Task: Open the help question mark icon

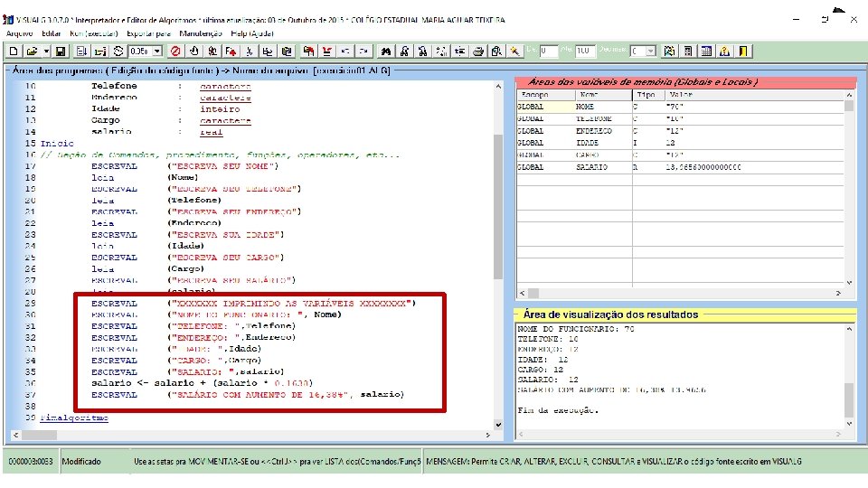Action: coord(724,51)
